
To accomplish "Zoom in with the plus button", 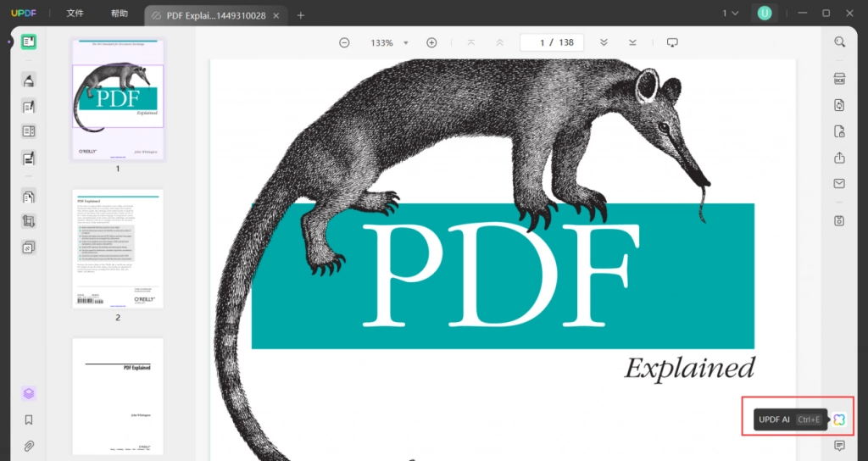I will click(x=431, y=42).
